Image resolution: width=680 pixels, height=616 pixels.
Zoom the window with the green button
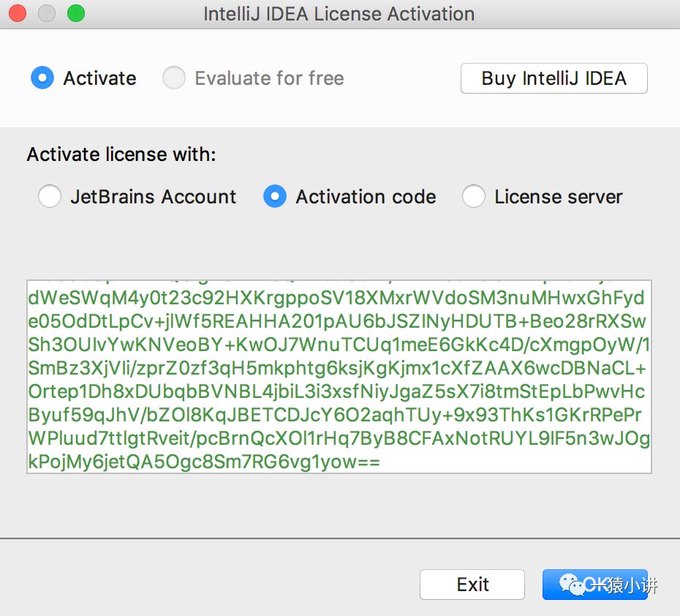[x=75, y=13]
